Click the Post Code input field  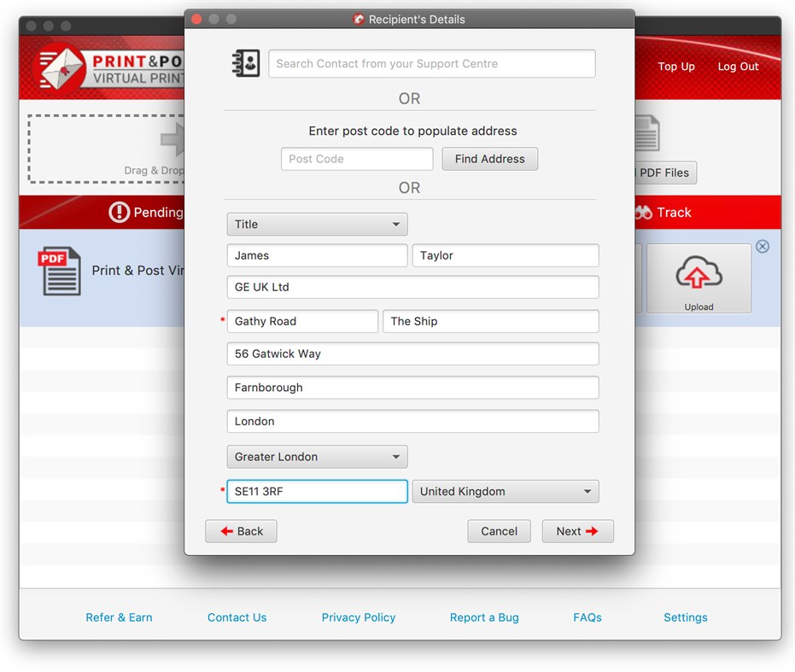[356, 159]
